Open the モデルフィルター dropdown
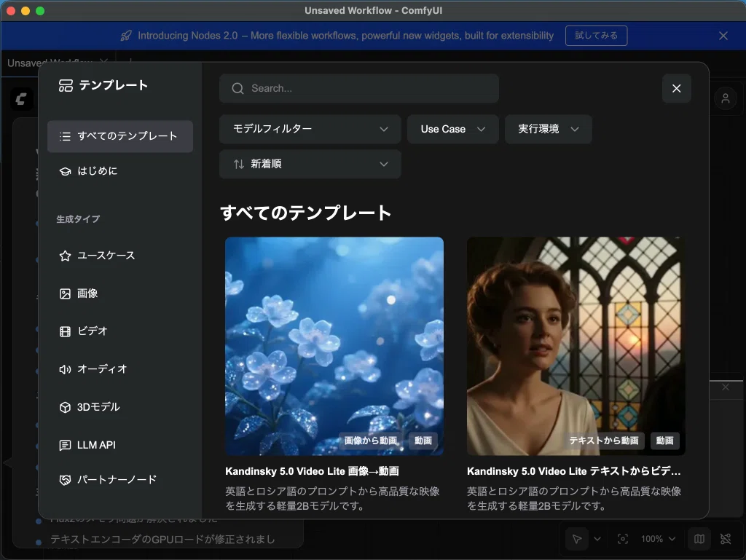The height and width of the screenshot is (560, 746). point(310,129)
